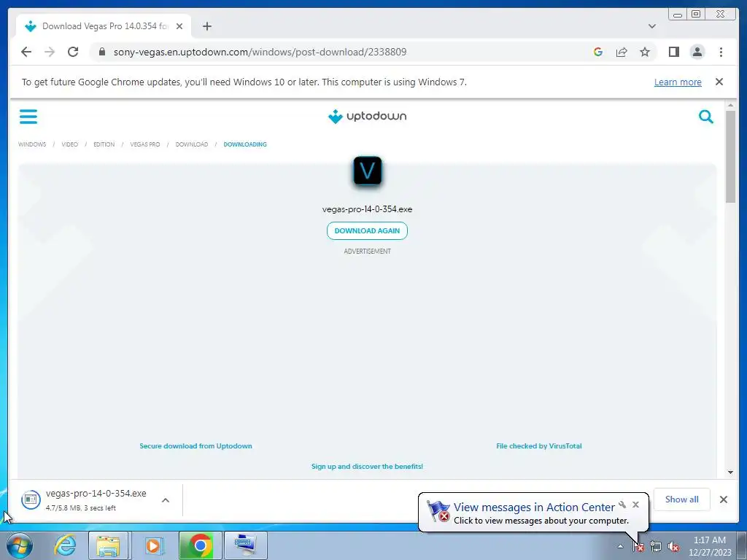Viewport: 747px width, 560px height.
Task: Click Show all downloads button
Action: [682, 499]
